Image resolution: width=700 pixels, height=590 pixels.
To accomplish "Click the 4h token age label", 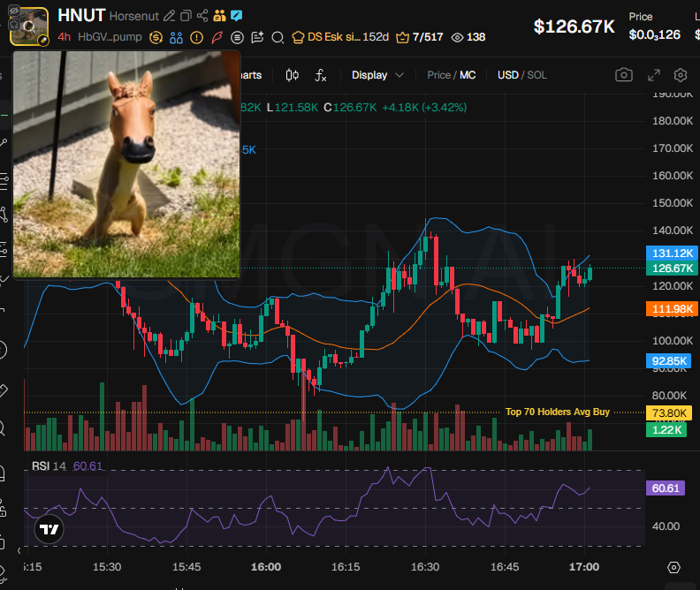I will [64, 37].
